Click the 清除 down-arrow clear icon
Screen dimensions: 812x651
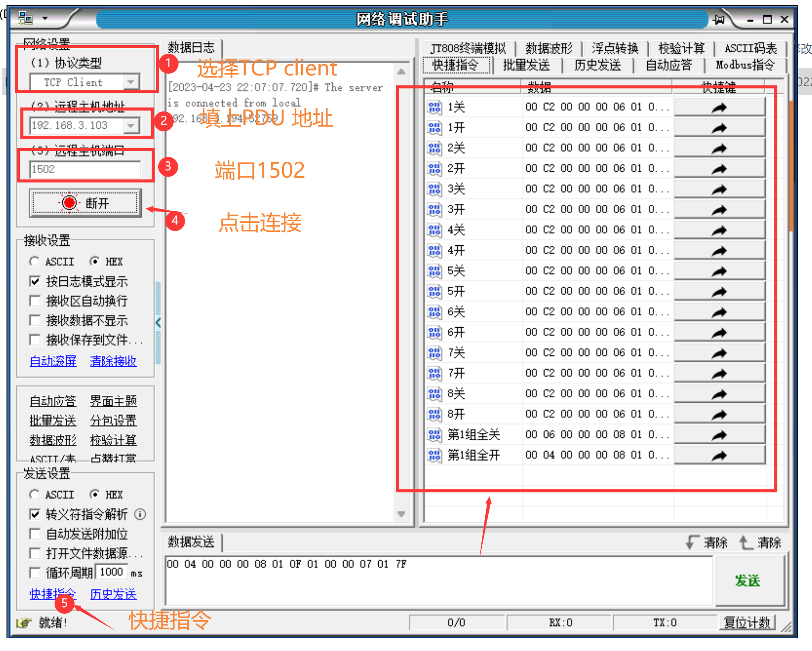point(692,542)
